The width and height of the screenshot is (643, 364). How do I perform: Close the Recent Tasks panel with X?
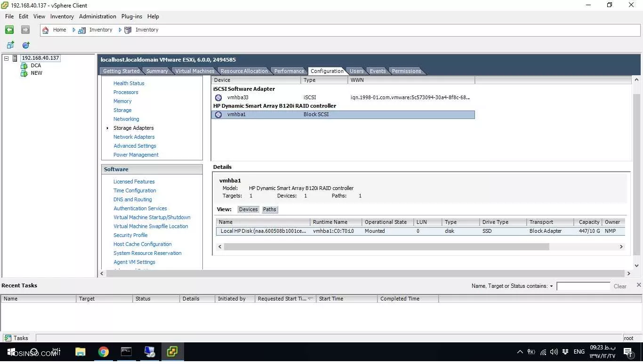coord(639,285)
